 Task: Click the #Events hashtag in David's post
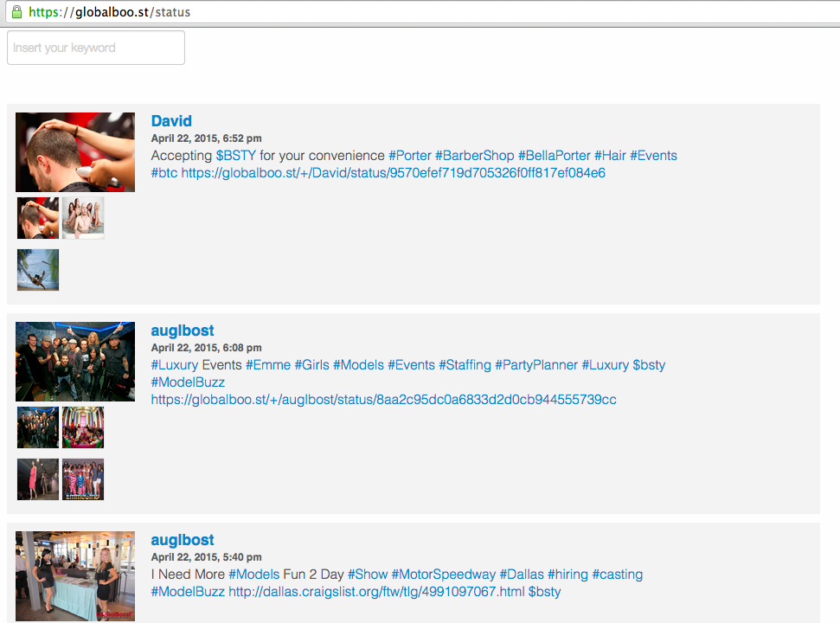pos(653,156)
